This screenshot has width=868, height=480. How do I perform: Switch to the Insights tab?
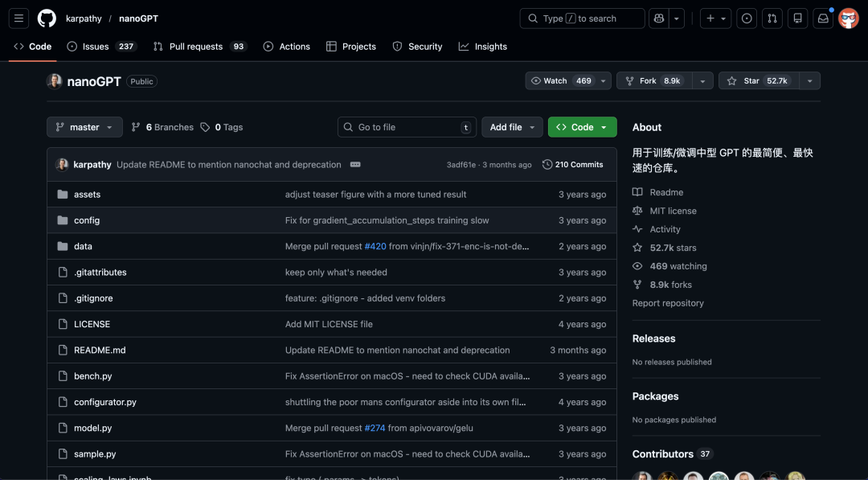pos(482,47)
